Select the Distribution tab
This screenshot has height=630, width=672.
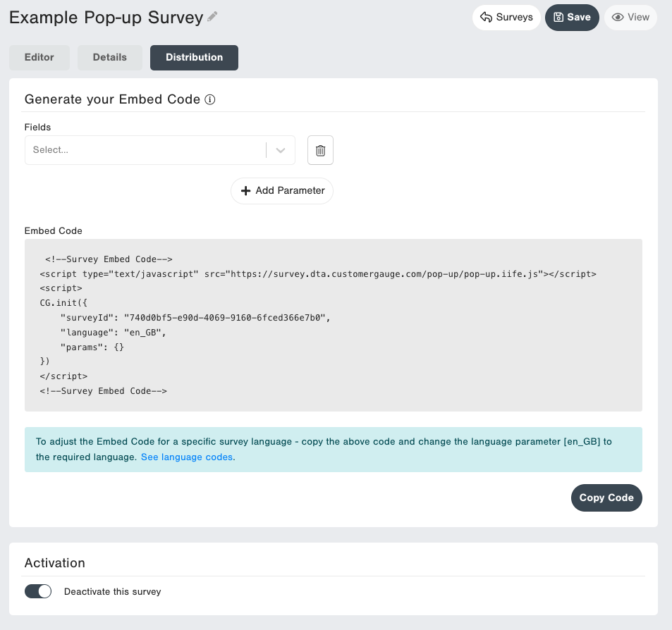pos(194,57)
